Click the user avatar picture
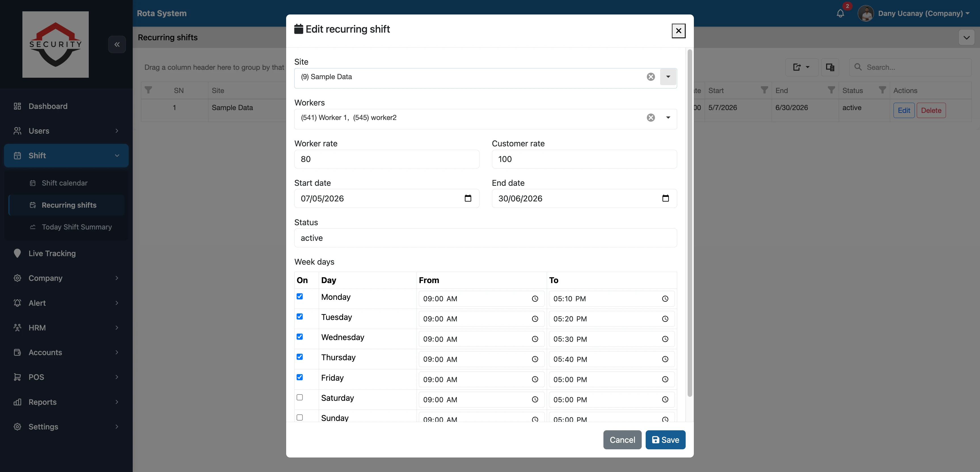This screenshot has height=472, width=980. click(866, 13)
